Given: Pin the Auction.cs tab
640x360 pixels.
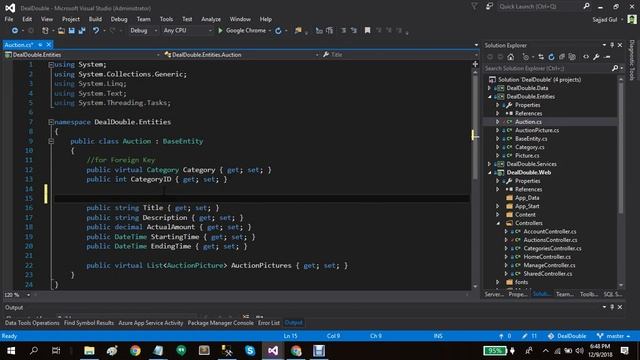Looking at the screenshot, I should tap(40, 44).
